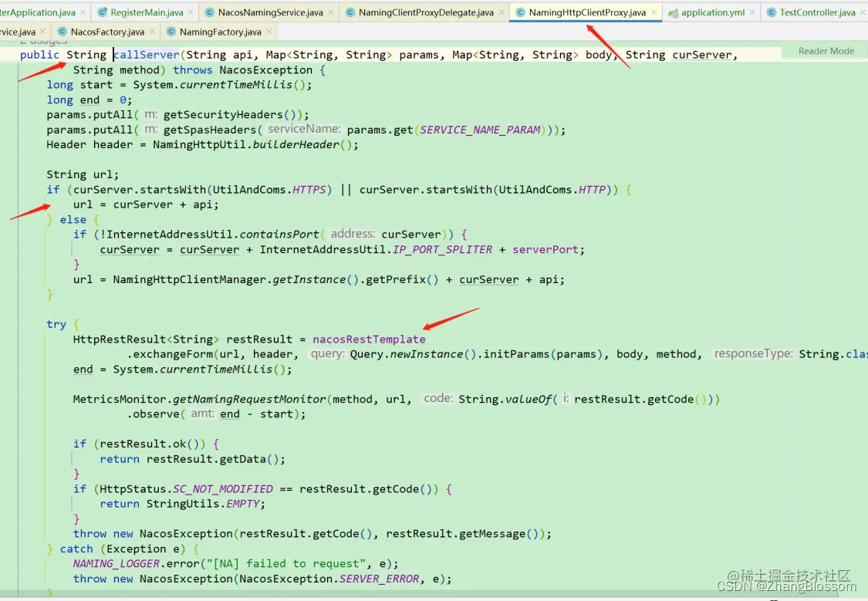Click the observe method call
Screen dimensions: 868x601
point(156,414)
